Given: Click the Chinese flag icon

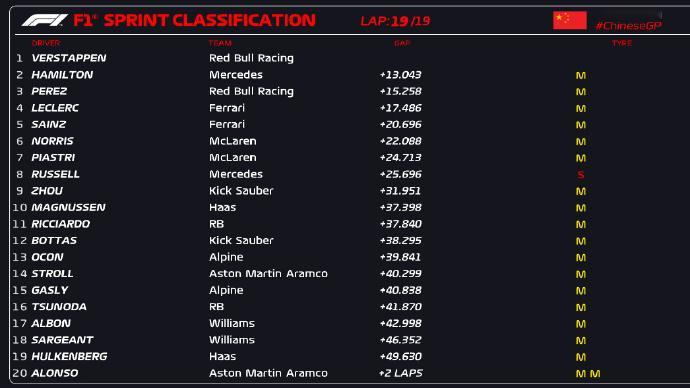Looking at the screenshot, I should (x=569, y=20).
